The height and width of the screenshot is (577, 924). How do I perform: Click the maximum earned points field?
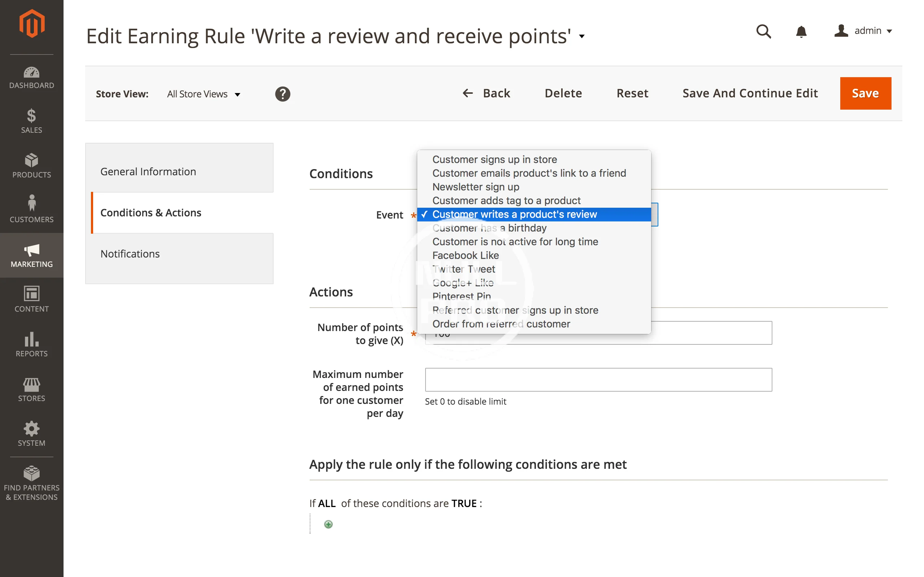pos(598,379)
